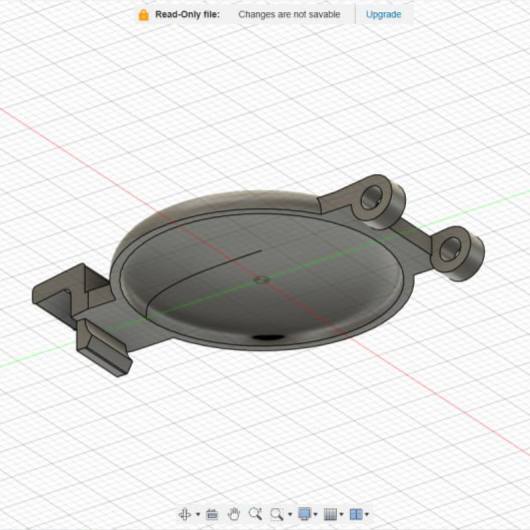The height and width of the screenshot is (530, 530).
Task: Click the Viewports layout icon
Action: 356,514
